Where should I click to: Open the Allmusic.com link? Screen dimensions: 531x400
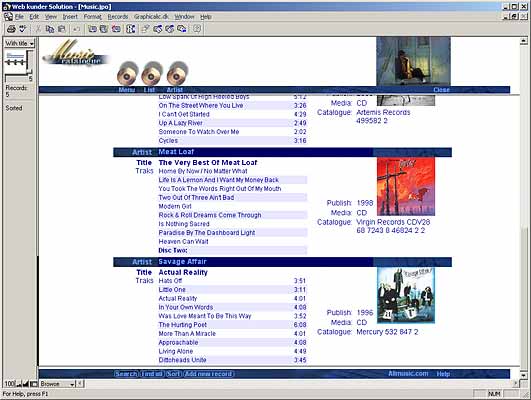coord(408,374)
